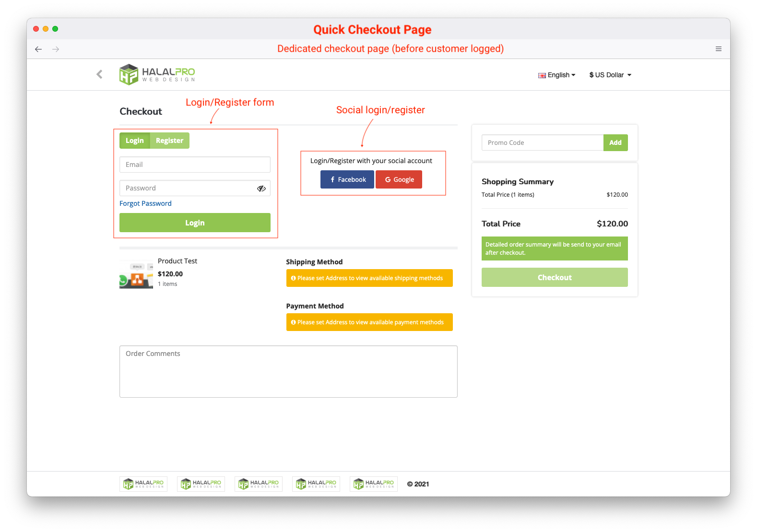Sign in with the Google button
The image size is (757, 532).
click(399, 179)
